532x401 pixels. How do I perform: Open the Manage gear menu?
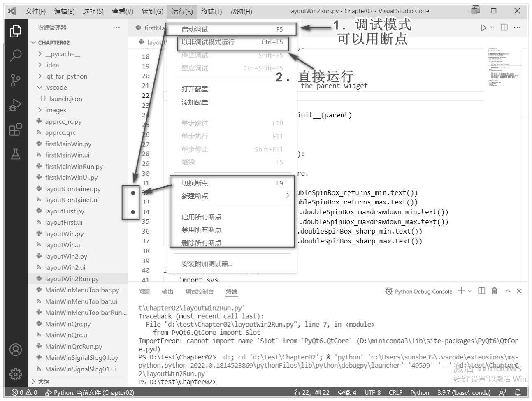[16, 374]
